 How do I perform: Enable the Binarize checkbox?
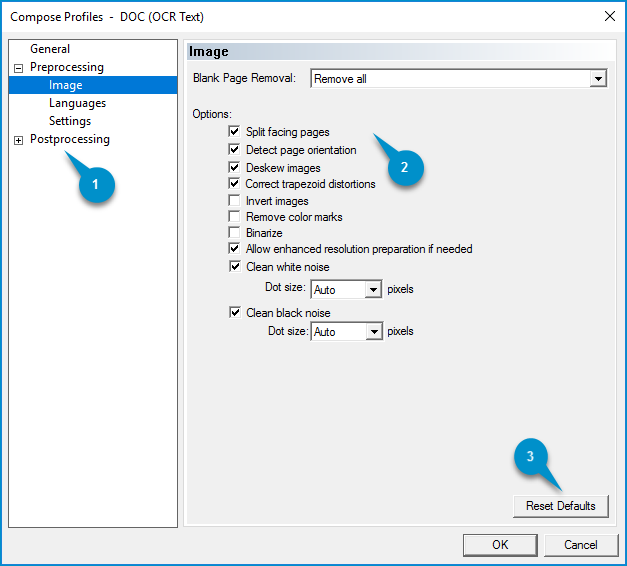(x=234, y=232)
